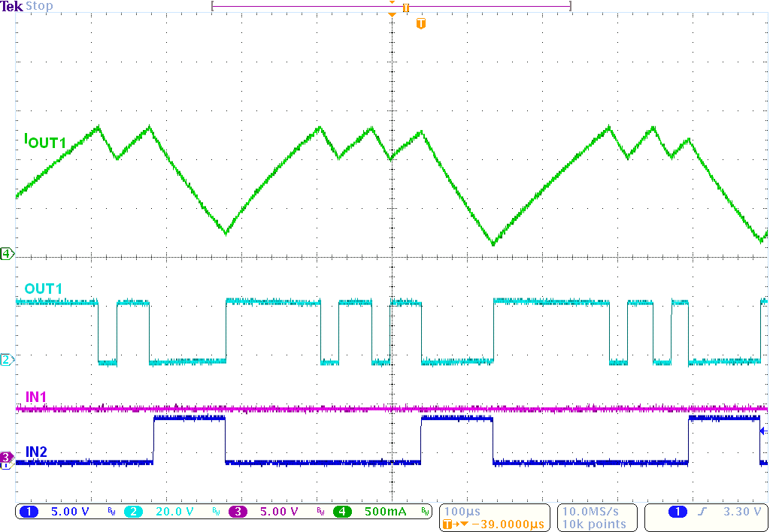Click the Tek logo

click(x=11, y=6)
